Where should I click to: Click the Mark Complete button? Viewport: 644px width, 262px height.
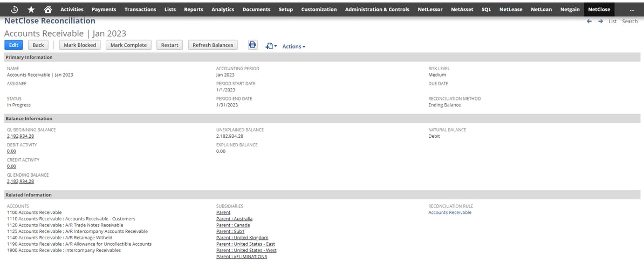(x=128, y=45)
